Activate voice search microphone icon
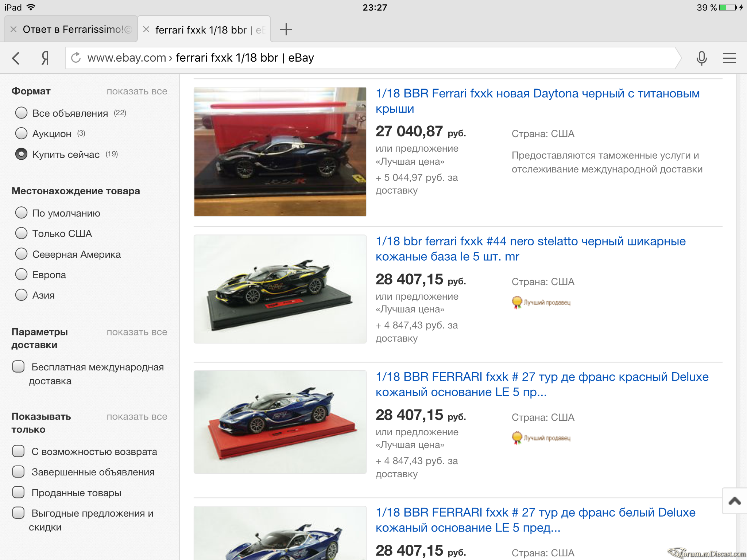747x560 pixels. (701, 58)
